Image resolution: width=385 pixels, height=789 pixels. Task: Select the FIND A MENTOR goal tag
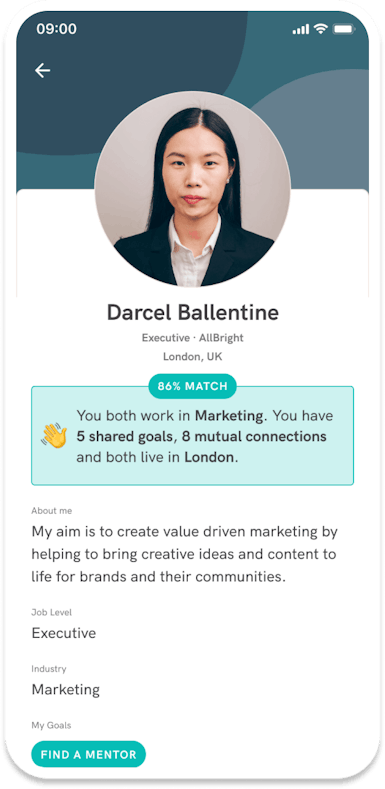[x=89, y=755]
